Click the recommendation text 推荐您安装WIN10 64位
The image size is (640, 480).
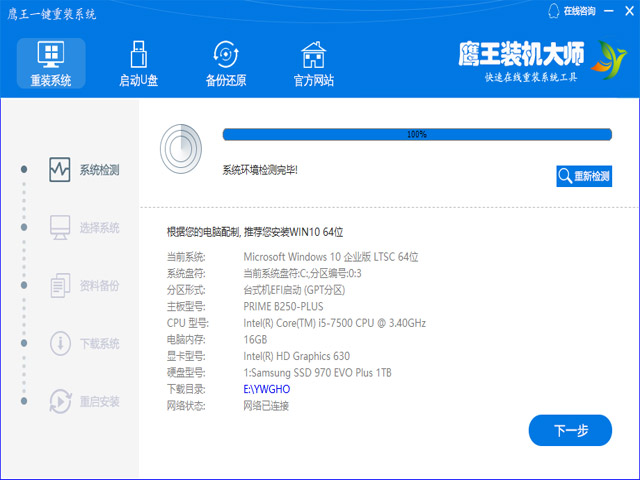coord(293,232)
